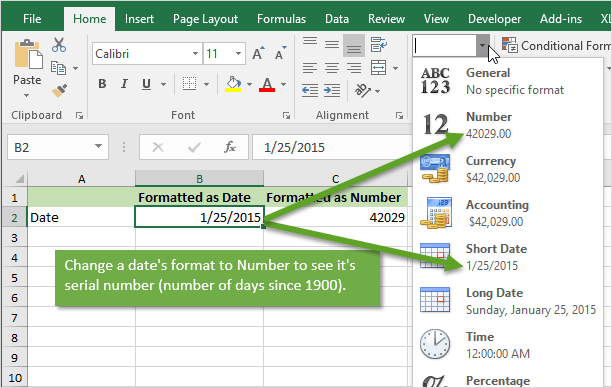Screen dimensions: 612x388
Task: Open text orientation options
Action: pyautogui.click(x=363, y=91)
